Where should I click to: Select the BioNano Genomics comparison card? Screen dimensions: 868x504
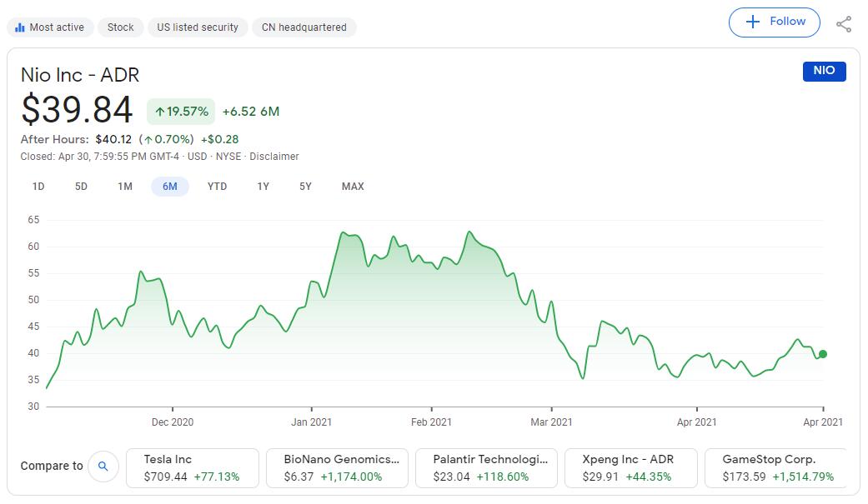336,467
